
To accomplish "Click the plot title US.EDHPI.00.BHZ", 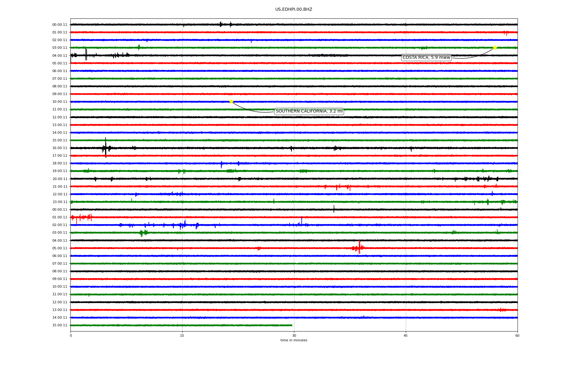I will point(293,10).
